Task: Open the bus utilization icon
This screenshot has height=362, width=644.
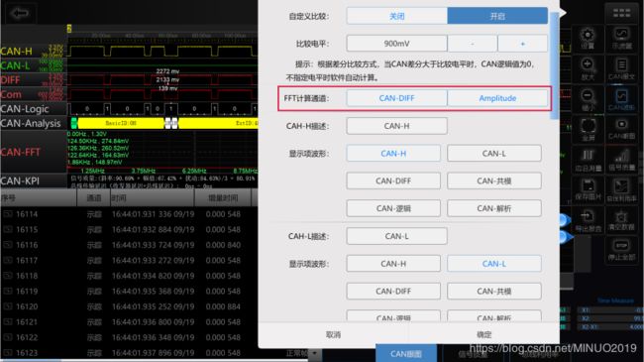Action: pyautogui.click(x=621, y=189)
